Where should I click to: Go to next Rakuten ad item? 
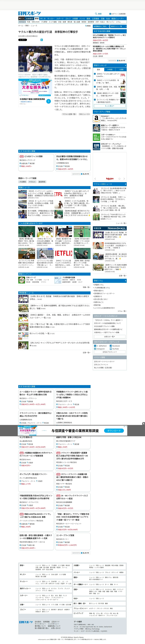click(x=124, y=179)
